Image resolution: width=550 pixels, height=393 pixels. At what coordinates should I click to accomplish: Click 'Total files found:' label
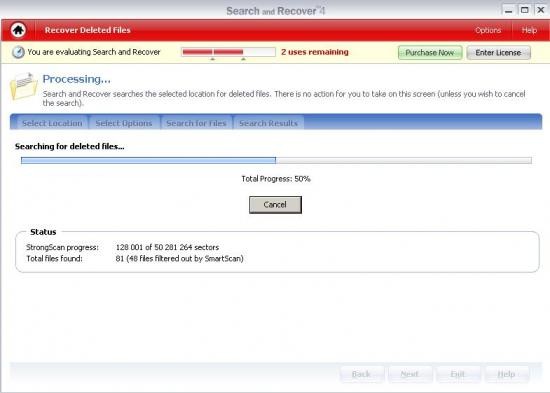pyautogui.click(x=54, y=259)
